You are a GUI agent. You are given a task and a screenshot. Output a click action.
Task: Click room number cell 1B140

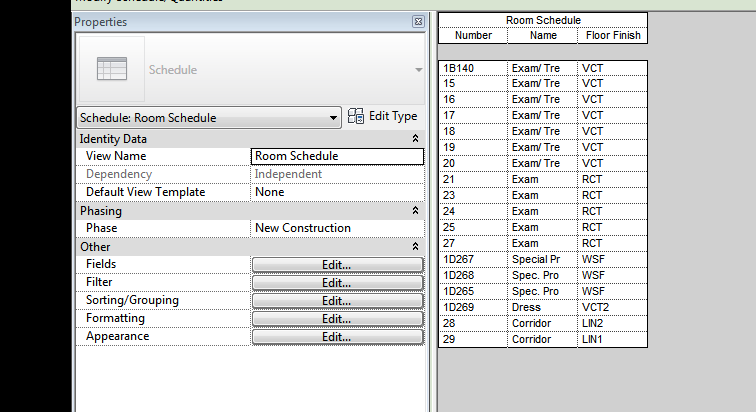(473, 68)
